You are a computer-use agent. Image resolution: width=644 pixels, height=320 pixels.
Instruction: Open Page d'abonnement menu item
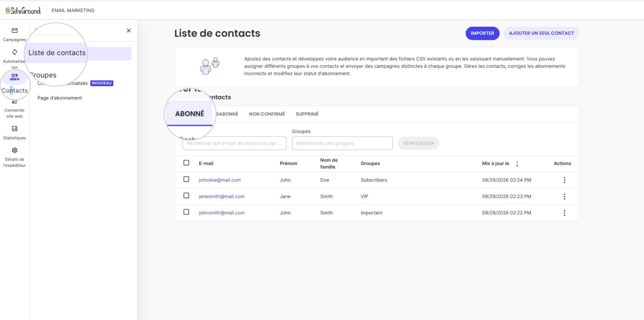(60, 98)
